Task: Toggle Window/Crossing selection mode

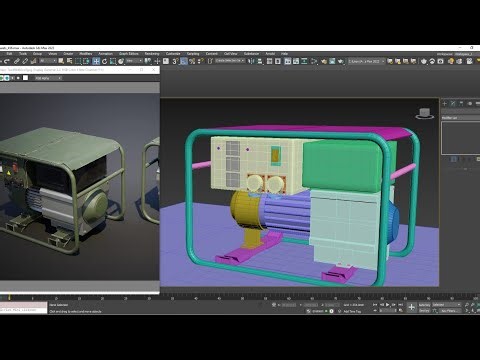Action: pos(86,61)
